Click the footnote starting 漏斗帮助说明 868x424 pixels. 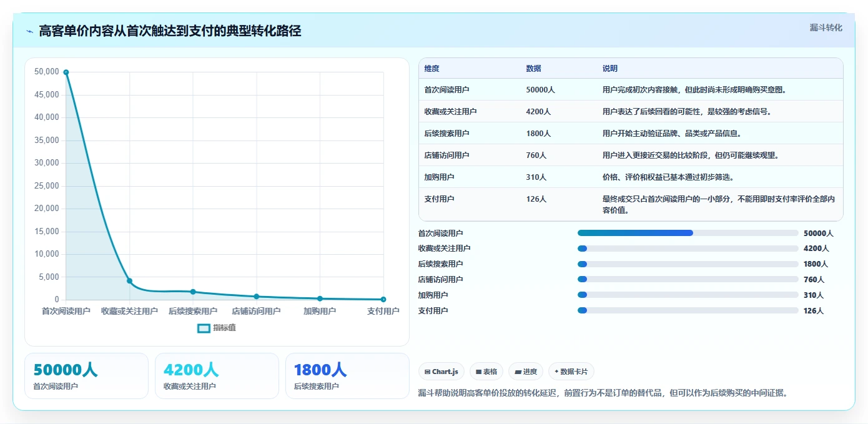603,393
